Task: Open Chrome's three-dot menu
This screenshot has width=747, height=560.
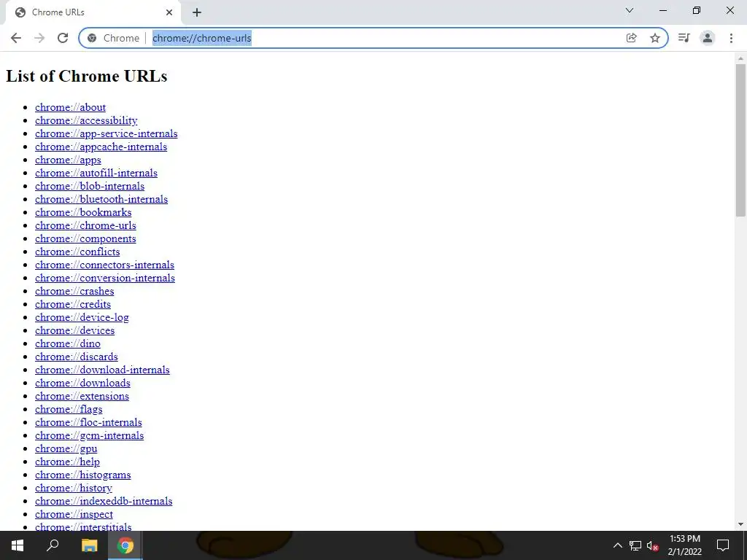Action: tap(731, 38)
